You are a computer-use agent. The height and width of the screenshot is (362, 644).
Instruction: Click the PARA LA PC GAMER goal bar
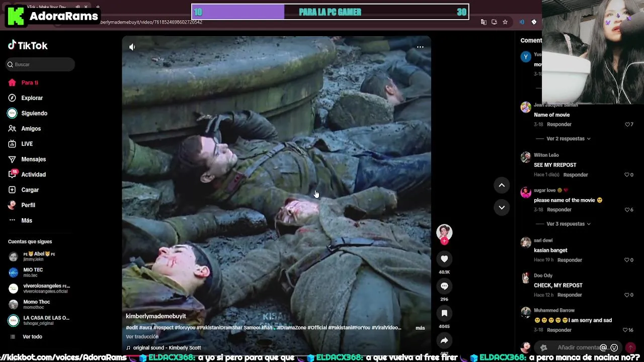(x=330, y=12)
